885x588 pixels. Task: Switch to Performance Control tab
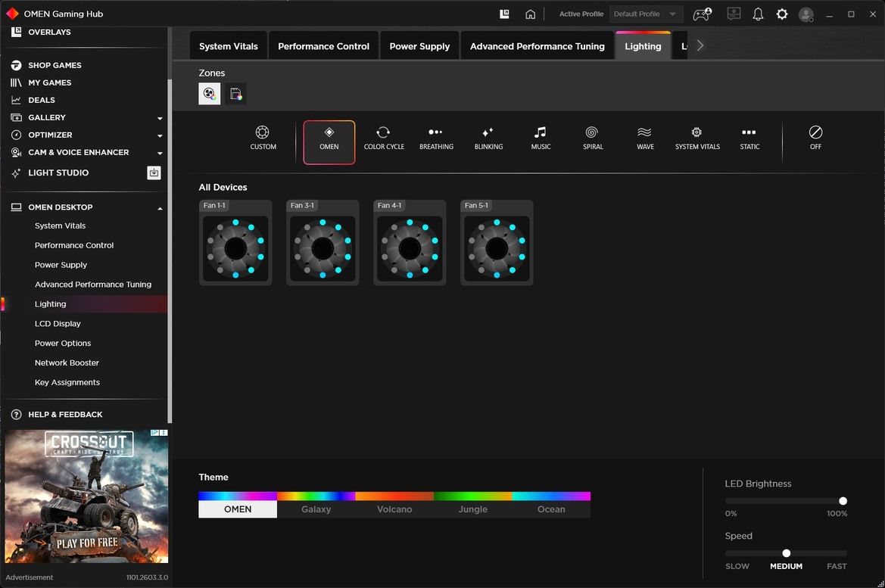point(323,46)
